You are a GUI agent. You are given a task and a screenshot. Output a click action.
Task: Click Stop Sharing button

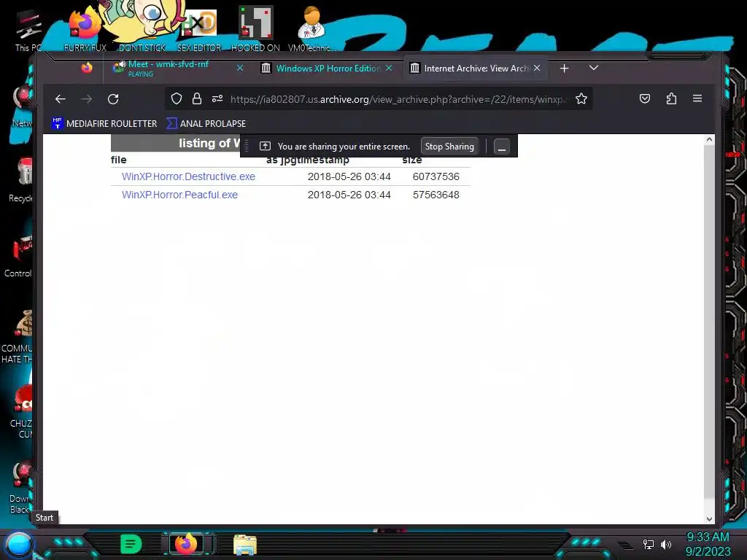449,147
